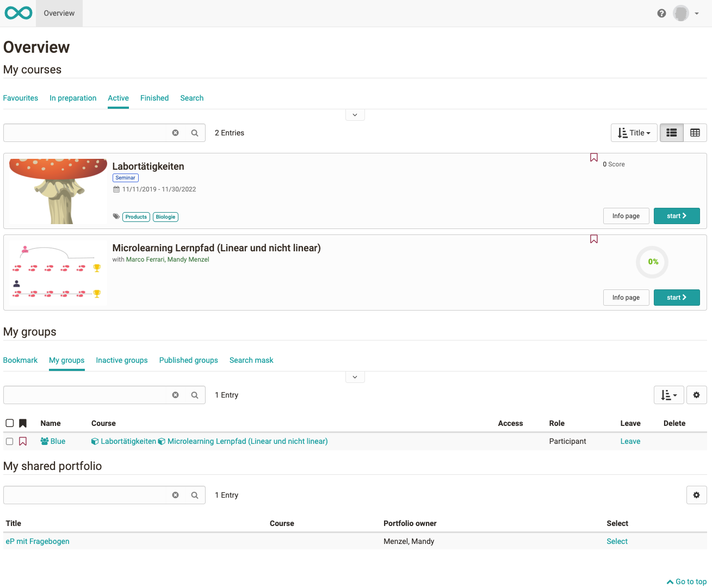This screenshot has height=588, width=712.
Task: Start the Microlearning Lernpfad course
Action: tap(677, 297)
